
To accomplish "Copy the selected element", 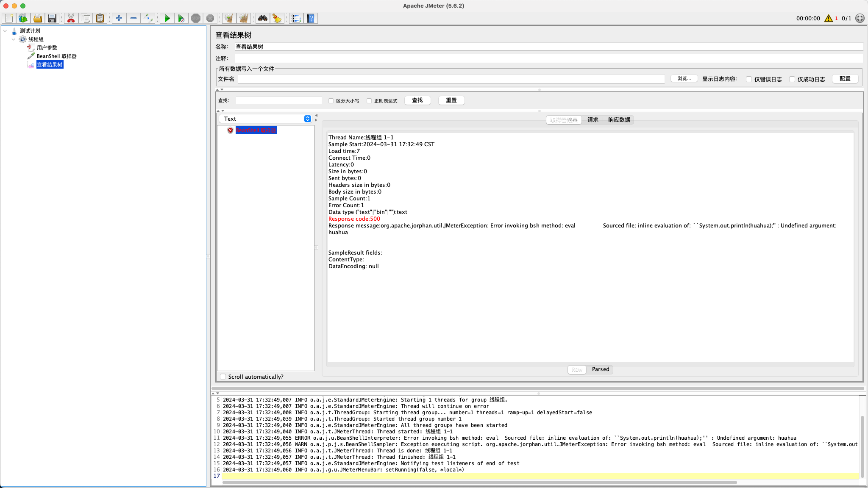I will (86, 18).
